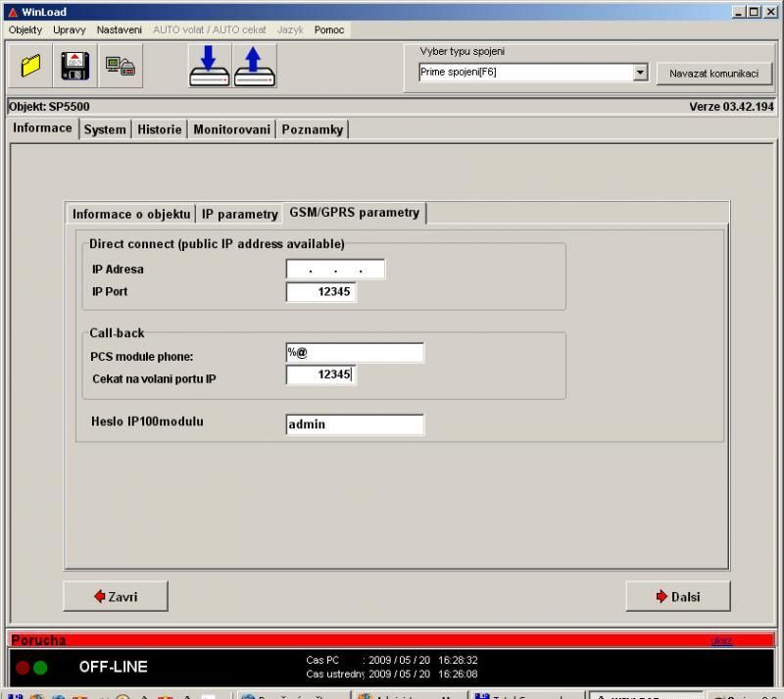The height and width of the screenshot is (699, 784).
Task: Click the computer connection settings icon
Action: (x=121, y=66)
